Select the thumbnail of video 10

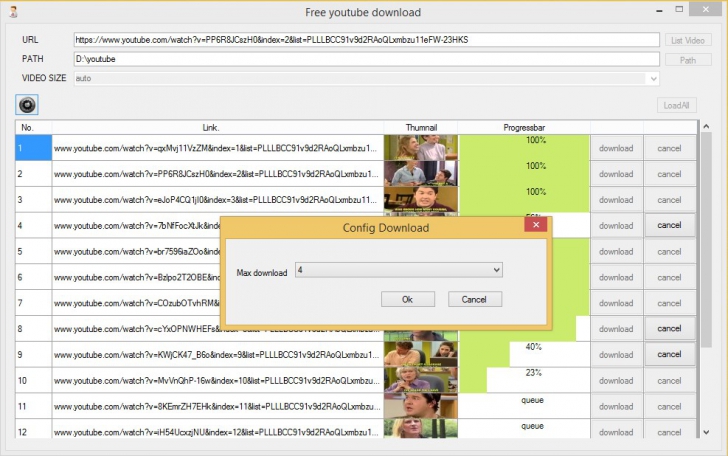pos(421,380)
